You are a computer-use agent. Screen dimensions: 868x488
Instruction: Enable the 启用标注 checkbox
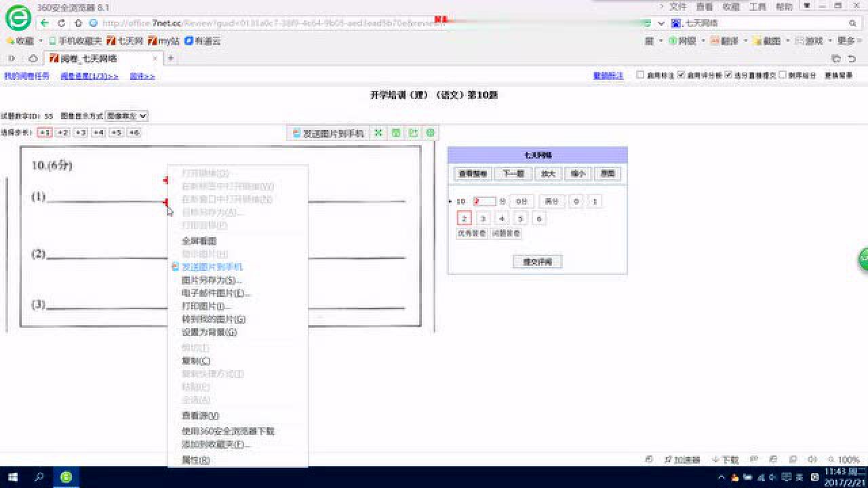[x=640, y=75]
